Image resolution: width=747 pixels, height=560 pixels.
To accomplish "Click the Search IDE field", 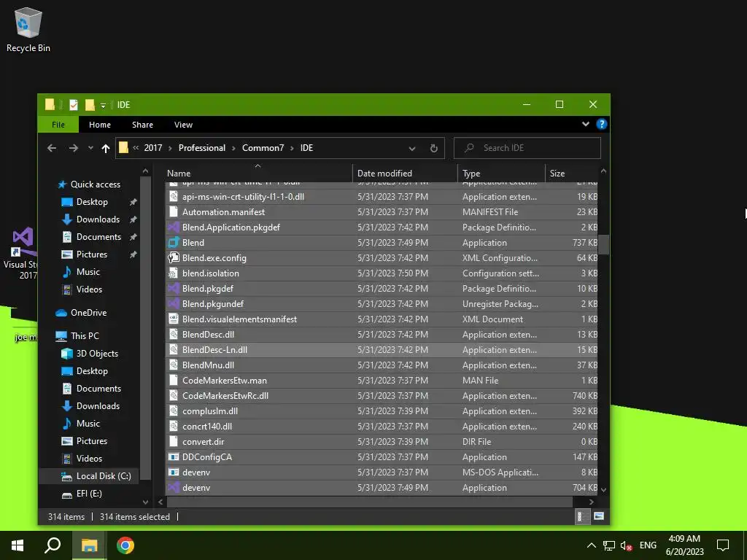I will 527,148.
